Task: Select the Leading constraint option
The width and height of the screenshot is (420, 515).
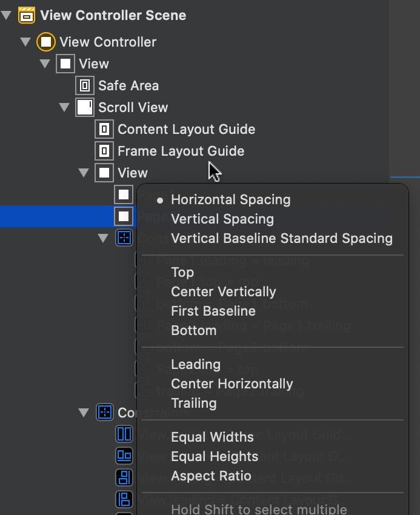Action: (x=195, y=364)
